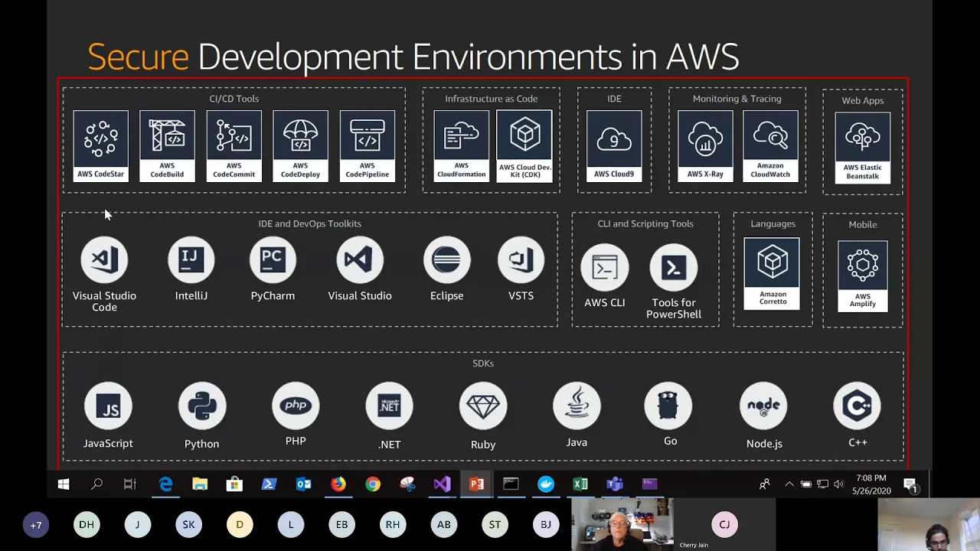The image size is (980, 551).
Task: Open the notification center icon
Action: (910, 484)
